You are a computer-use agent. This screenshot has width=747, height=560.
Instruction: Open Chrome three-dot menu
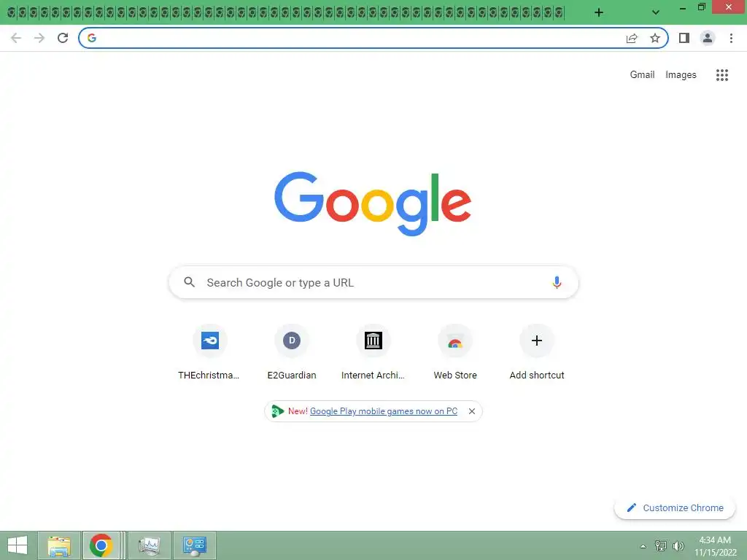tap(731, 38)
